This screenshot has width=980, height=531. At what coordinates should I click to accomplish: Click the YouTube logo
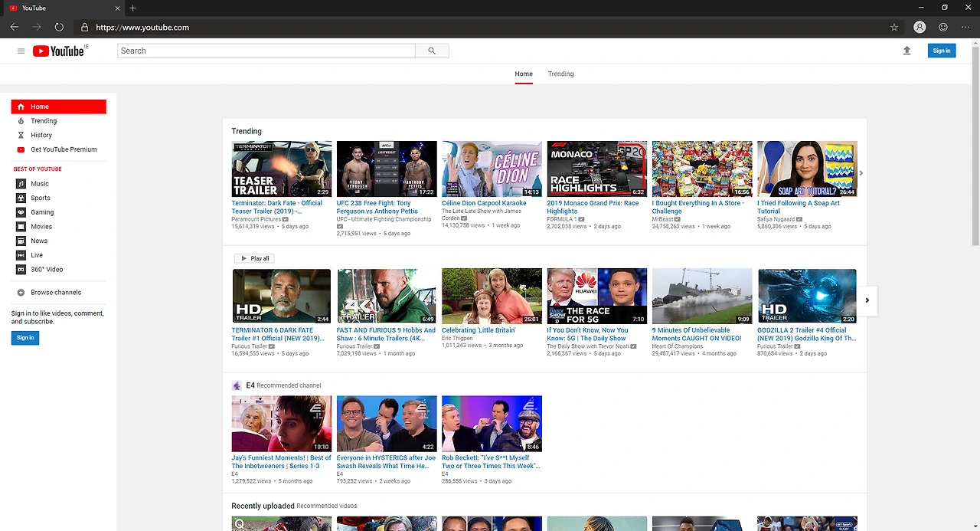point(58,51)
